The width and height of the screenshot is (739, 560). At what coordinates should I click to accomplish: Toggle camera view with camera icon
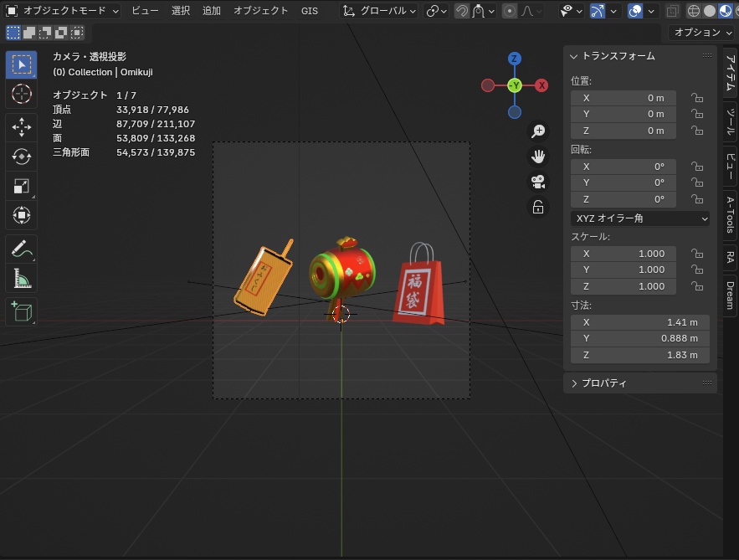click(x=538, y=182)
